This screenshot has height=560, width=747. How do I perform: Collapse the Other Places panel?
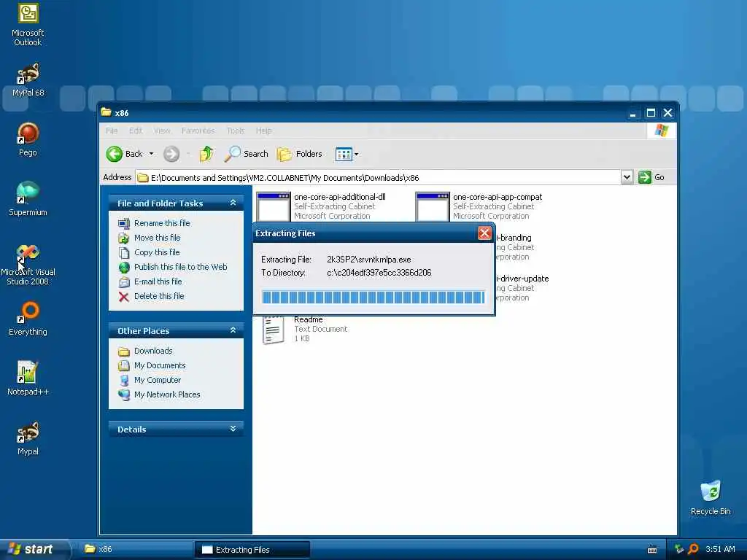tap(233, 330)
